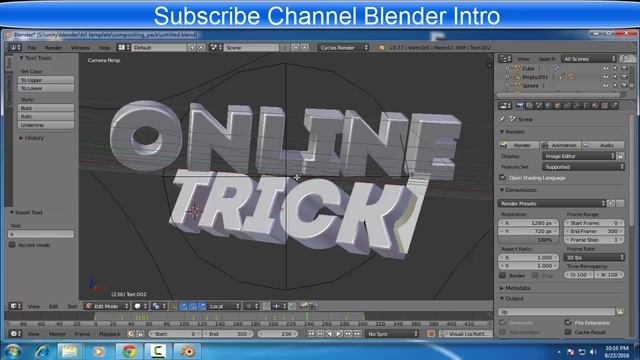
Task: Toggle the Accent mode checkbox
Action: [x=12, y=245]
